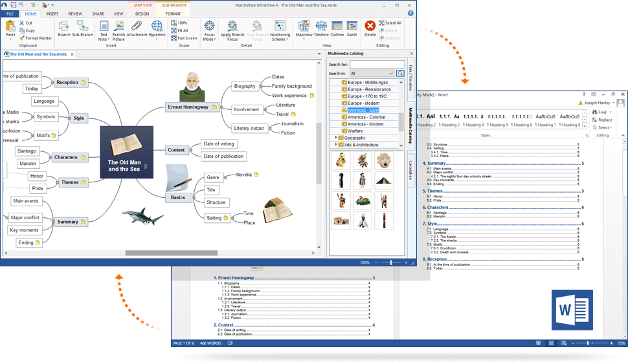Image resolution: width=628 pixels, height=364 pixels.
Task: Open the FORMAT ribbon tab
Action: pos(173,14)
